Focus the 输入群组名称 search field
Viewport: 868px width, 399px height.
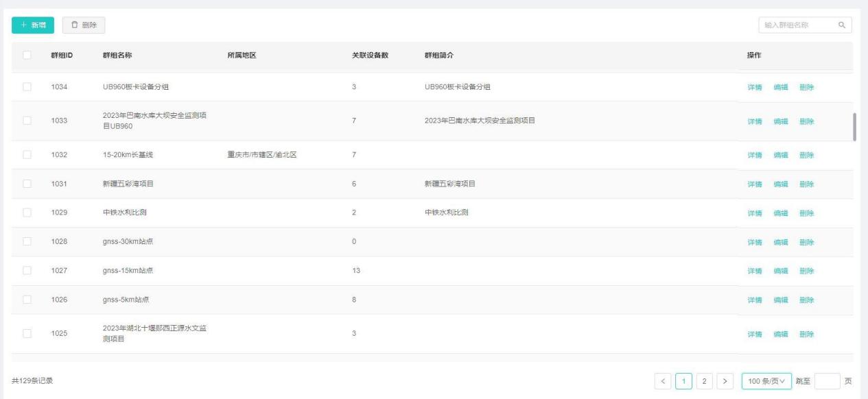pyautogui.click(x=797, y=25)
